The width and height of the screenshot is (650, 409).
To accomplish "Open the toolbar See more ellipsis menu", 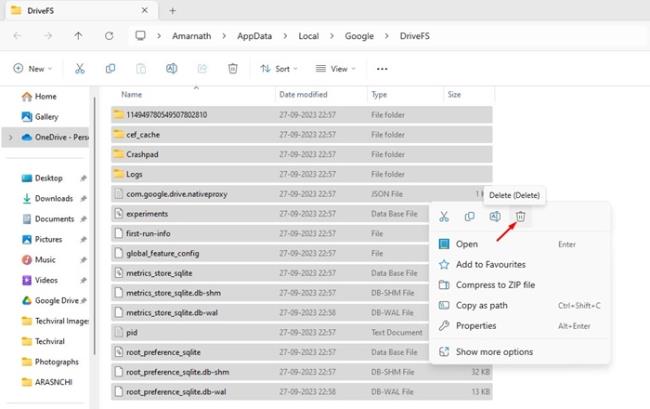I will (x=382, y=69).
